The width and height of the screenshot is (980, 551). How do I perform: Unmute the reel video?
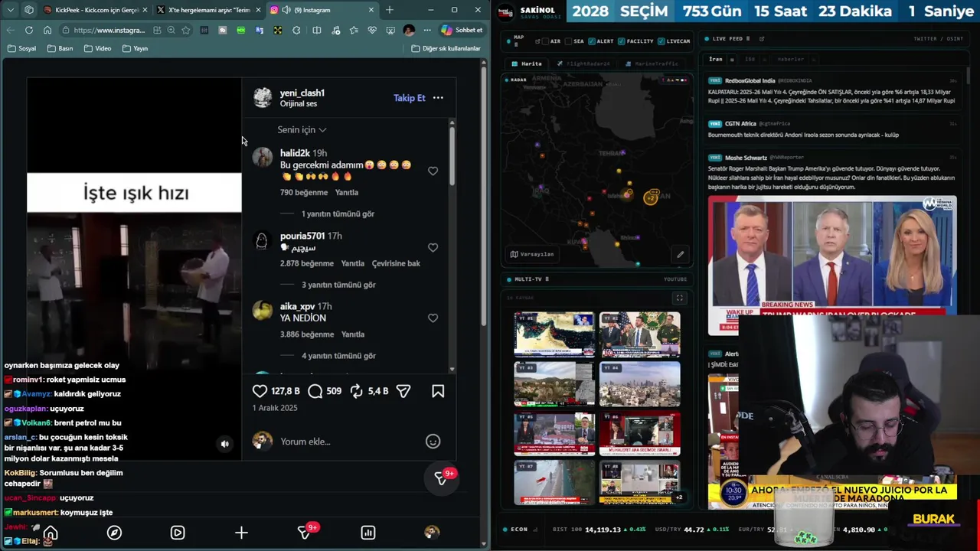click(x=225, y=444)
